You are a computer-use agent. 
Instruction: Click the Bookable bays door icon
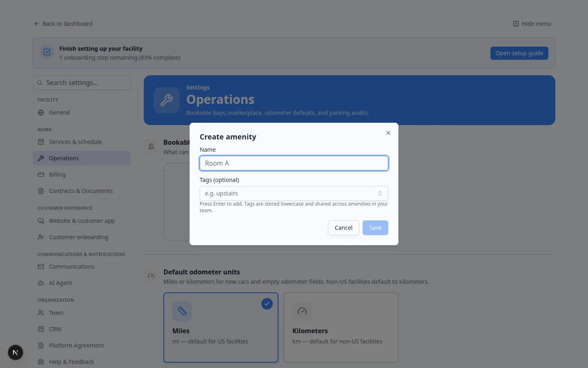coord(151,146)
